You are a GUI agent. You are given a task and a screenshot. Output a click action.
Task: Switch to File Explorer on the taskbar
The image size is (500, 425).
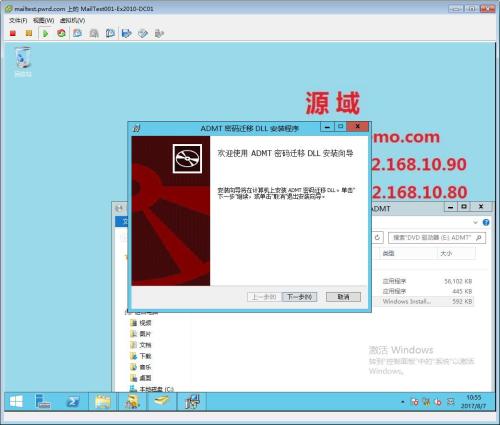(x=103, y=402)
